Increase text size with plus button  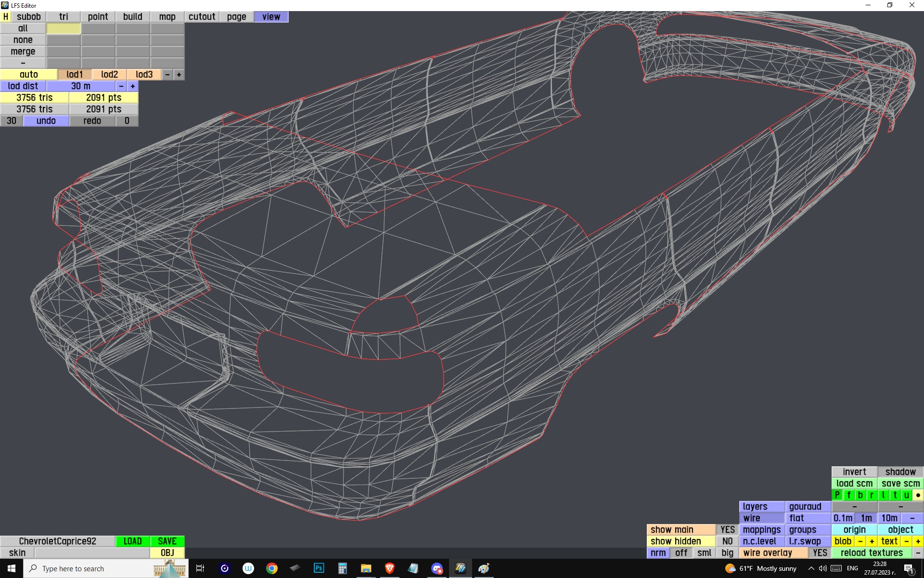[x=918, y=541]
